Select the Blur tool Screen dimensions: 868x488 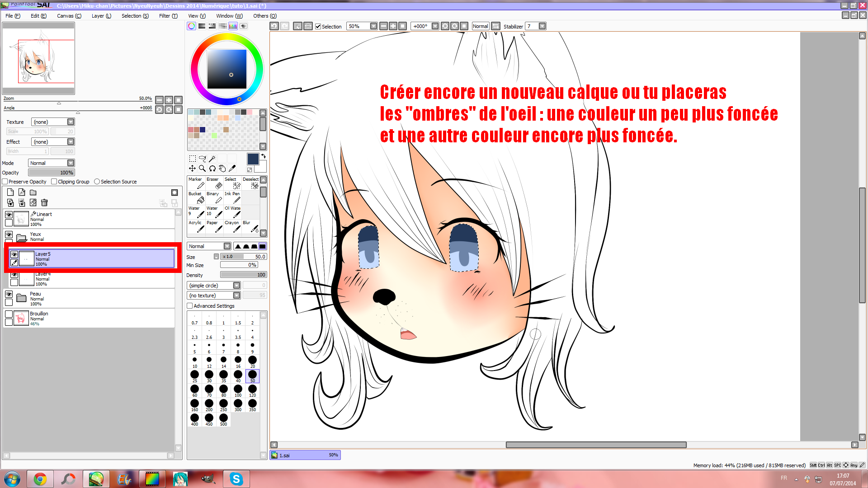click(250, 226)
